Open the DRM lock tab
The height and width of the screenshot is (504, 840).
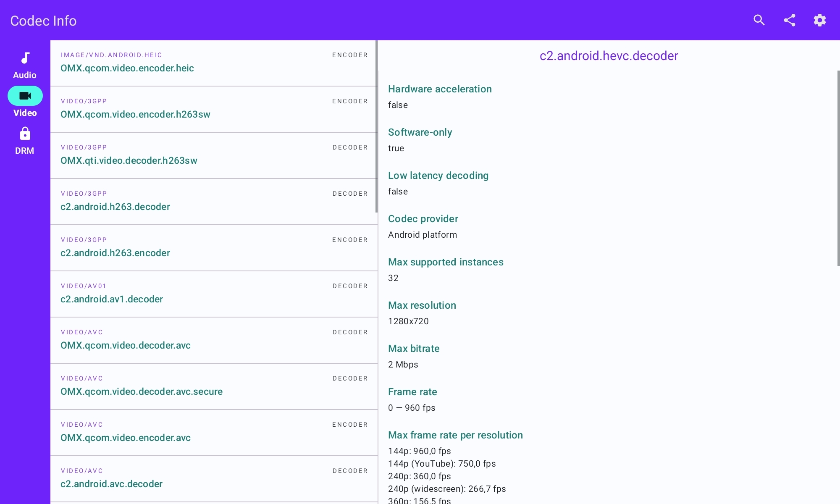click(25, 141)
